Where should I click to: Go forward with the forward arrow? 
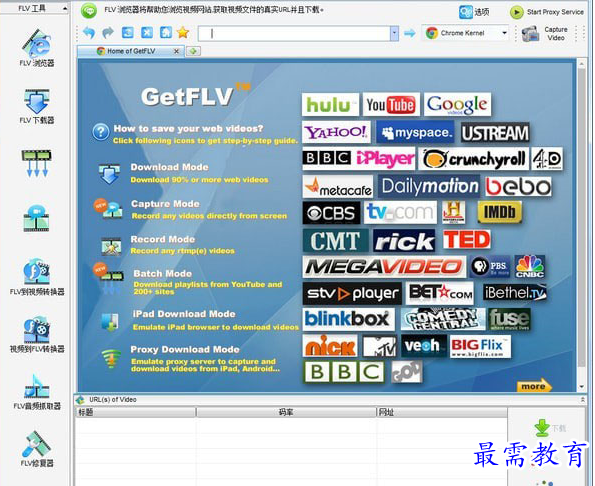[x=108, y=33]
